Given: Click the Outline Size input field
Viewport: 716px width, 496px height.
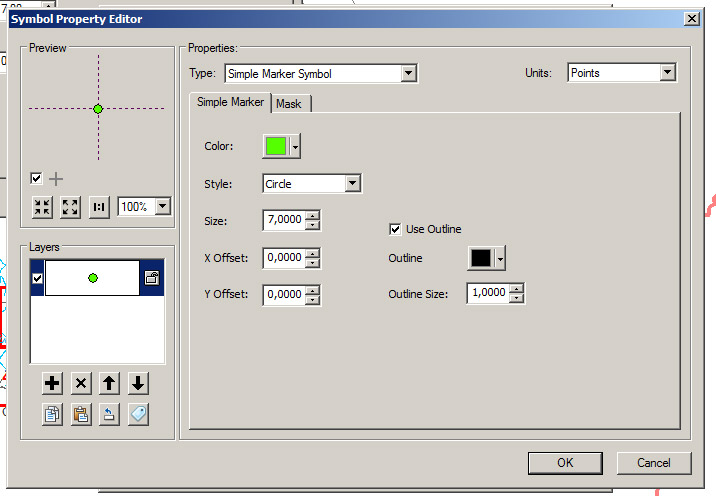Looking at the screenshot, I should 489,293.
